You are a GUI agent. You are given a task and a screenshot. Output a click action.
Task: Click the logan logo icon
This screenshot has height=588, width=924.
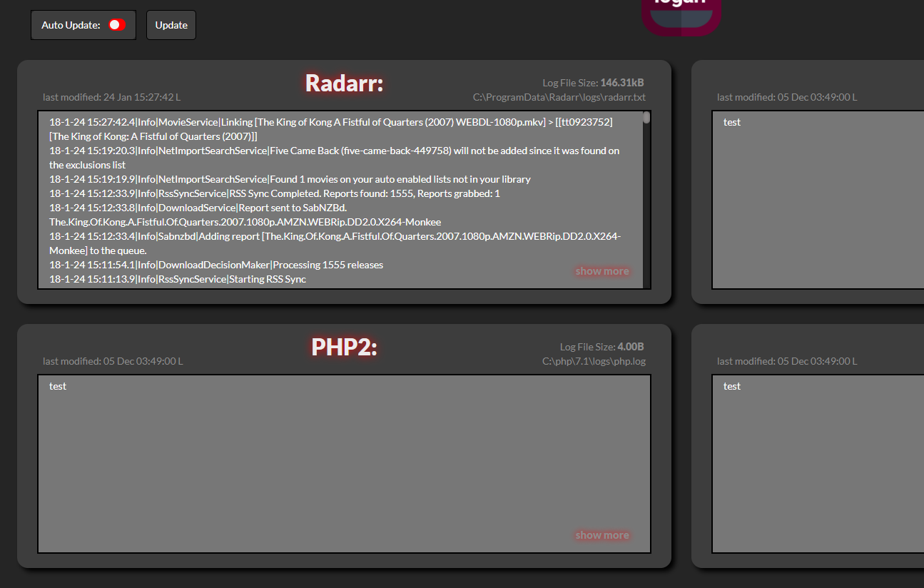click(x=681, y=14)
